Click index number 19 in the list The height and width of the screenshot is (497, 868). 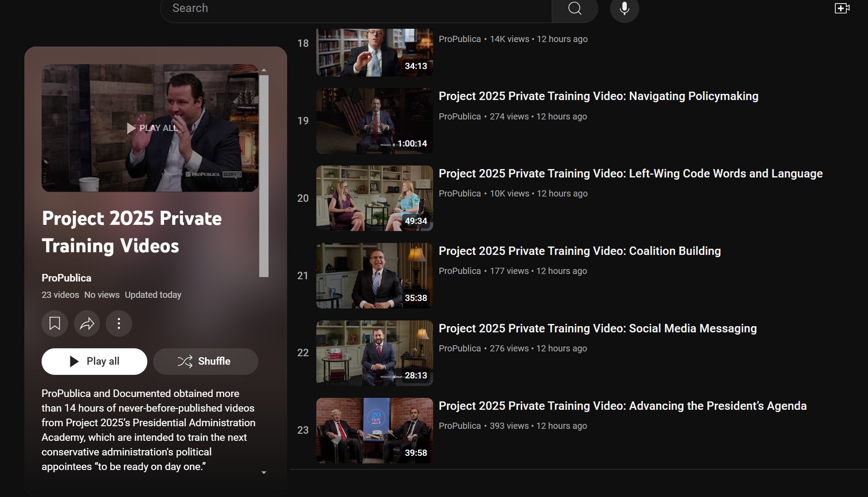tap(303, 121)
